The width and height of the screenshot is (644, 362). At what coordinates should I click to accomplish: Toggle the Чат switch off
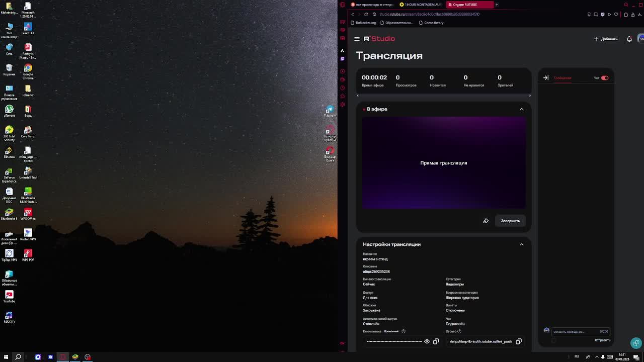pos(605,78)
